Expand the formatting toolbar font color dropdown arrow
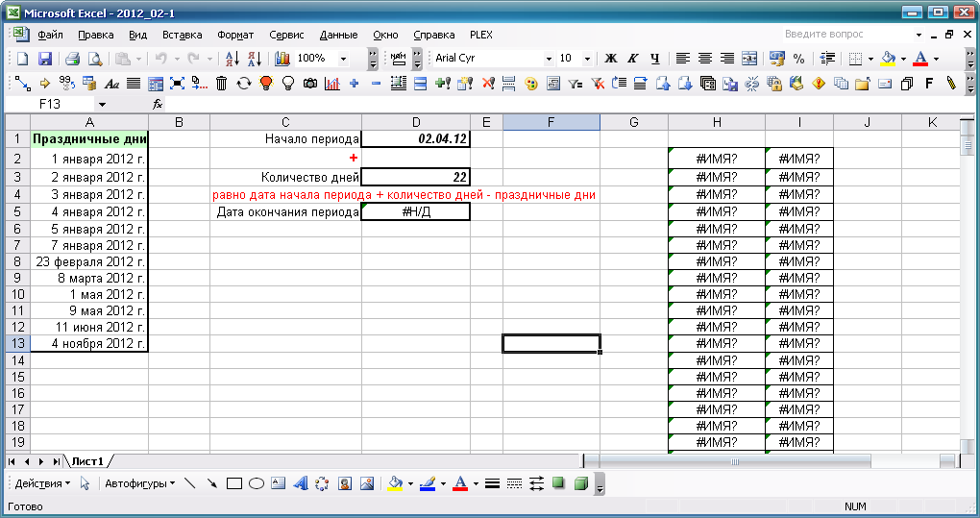Image resolution: width=980 pixels, height=518 pixels. (x=936, y=59)
